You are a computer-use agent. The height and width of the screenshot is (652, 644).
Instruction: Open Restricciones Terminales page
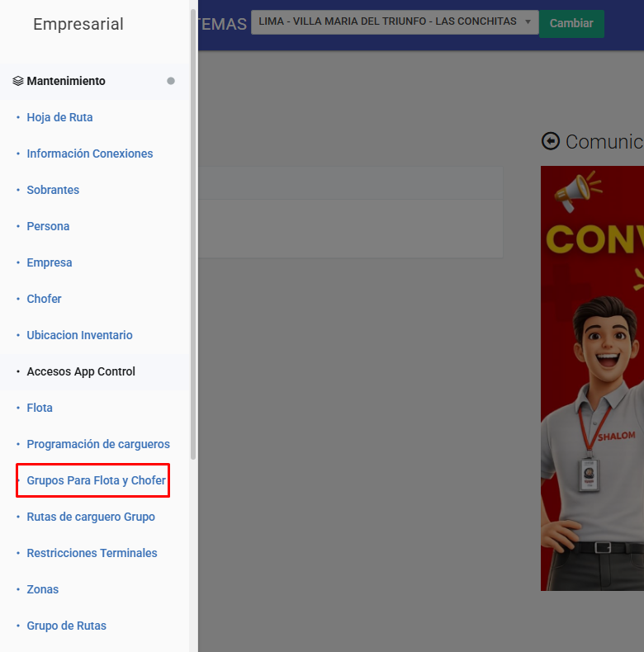point(92,553)
